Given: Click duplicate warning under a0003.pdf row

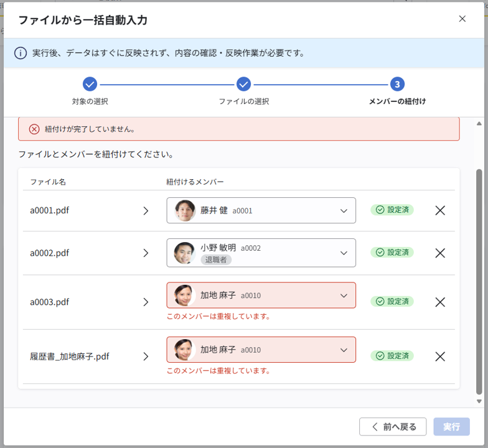Looking at the screenshot, I should point(218,316).
